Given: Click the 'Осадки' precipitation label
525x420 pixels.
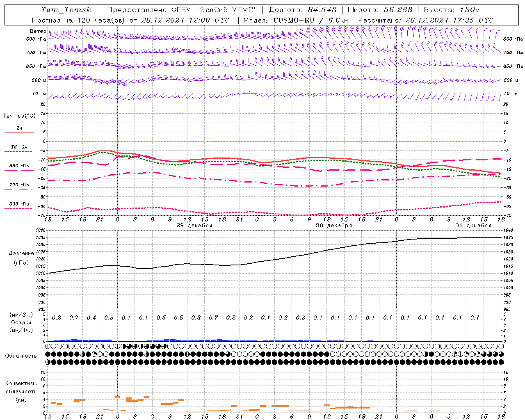Looking at the screenshot, I should pyautogui.click(x=21, y=322).
